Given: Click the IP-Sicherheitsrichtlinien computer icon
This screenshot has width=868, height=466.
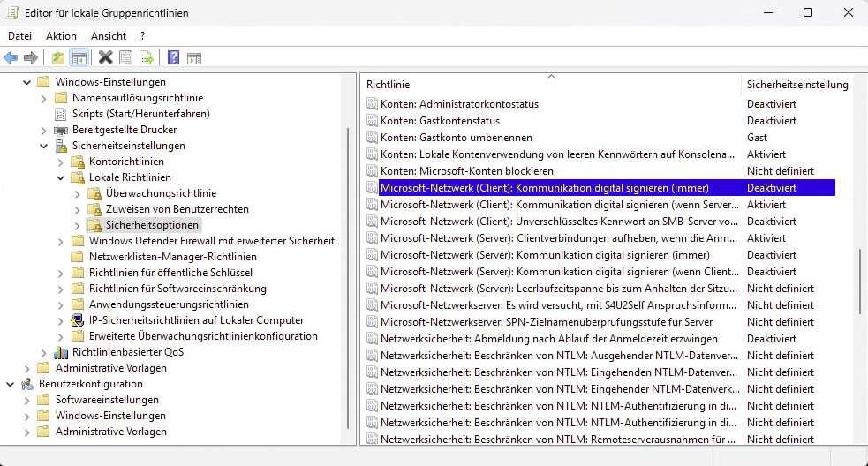Looking at the screenshot, I should click(78, 320).
